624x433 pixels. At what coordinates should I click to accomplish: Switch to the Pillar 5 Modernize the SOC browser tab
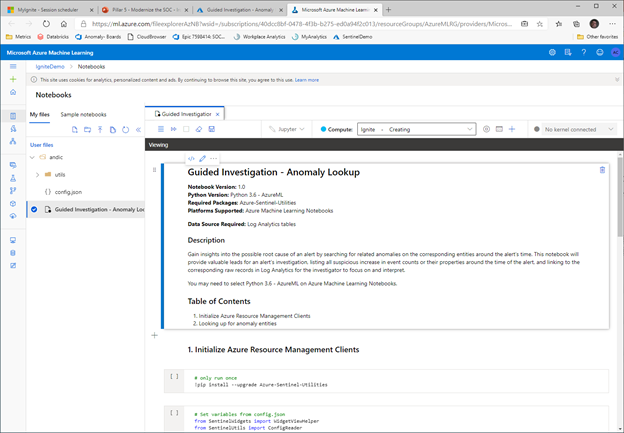pos(145,10)
